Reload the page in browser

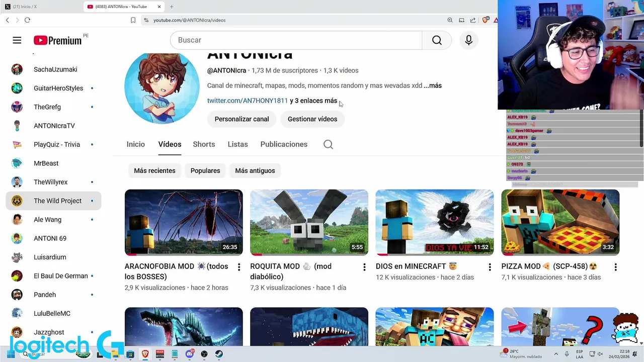click(x=27, y=20)
